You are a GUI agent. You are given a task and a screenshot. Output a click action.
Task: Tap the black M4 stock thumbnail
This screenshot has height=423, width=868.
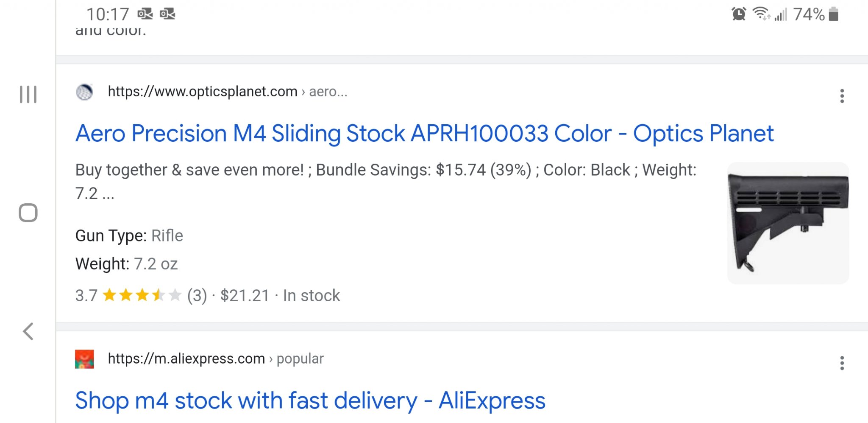tap(787, 223)
